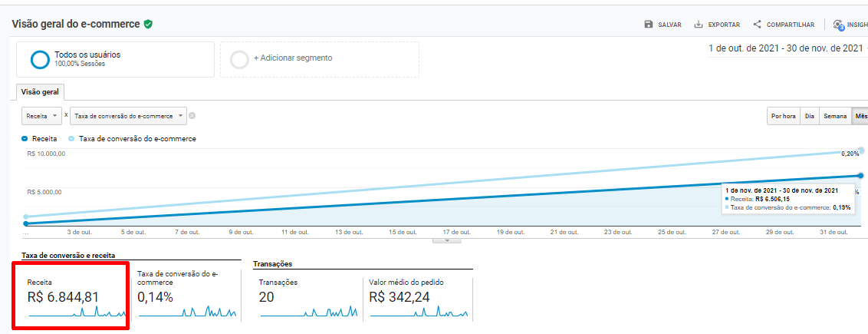Click the green verified shield icon
Image resolution: width=868 pixels, height=334 pixels.
pos(148,24)
